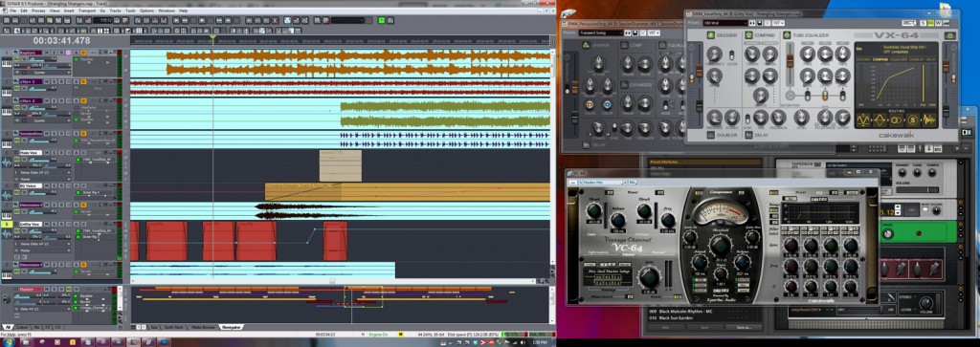The width and height of the screenshot is (980, 347).
Task: Toggle the SHAPER module in Percussion Strip
Action: 587,45
